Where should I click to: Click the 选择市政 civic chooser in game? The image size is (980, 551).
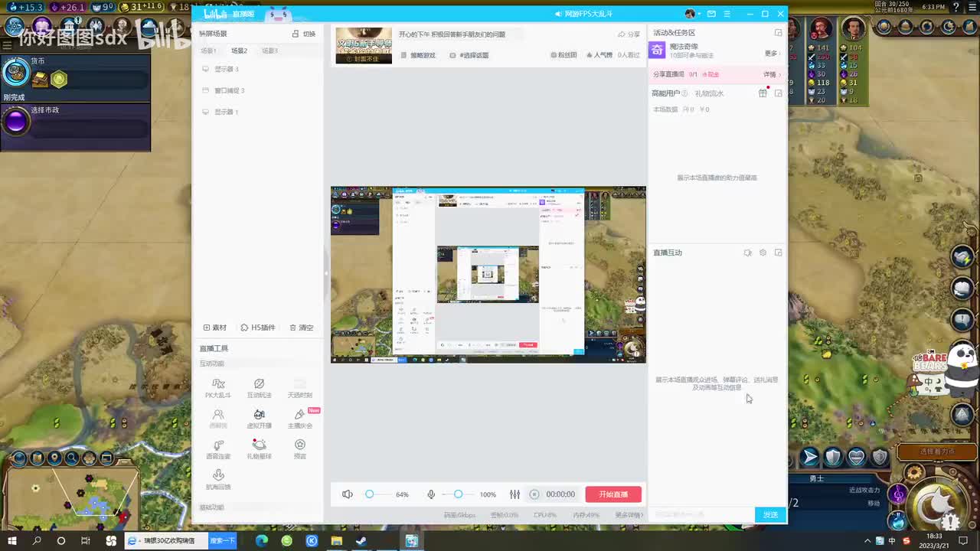[x=75, y=121]
